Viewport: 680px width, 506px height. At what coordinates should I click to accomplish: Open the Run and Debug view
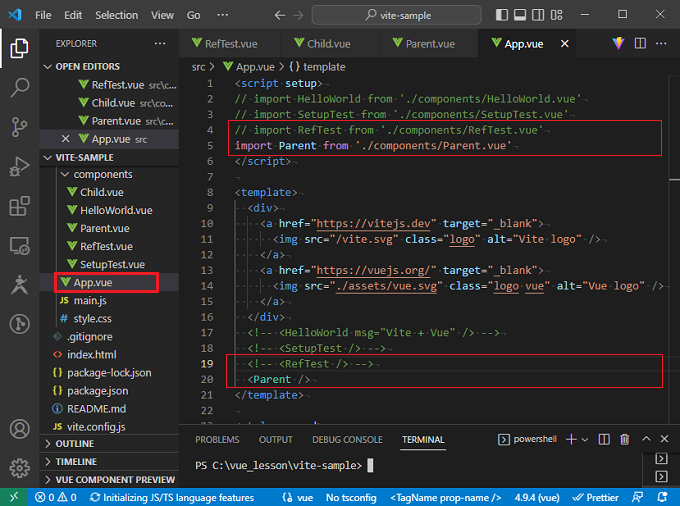pos(19,166)
